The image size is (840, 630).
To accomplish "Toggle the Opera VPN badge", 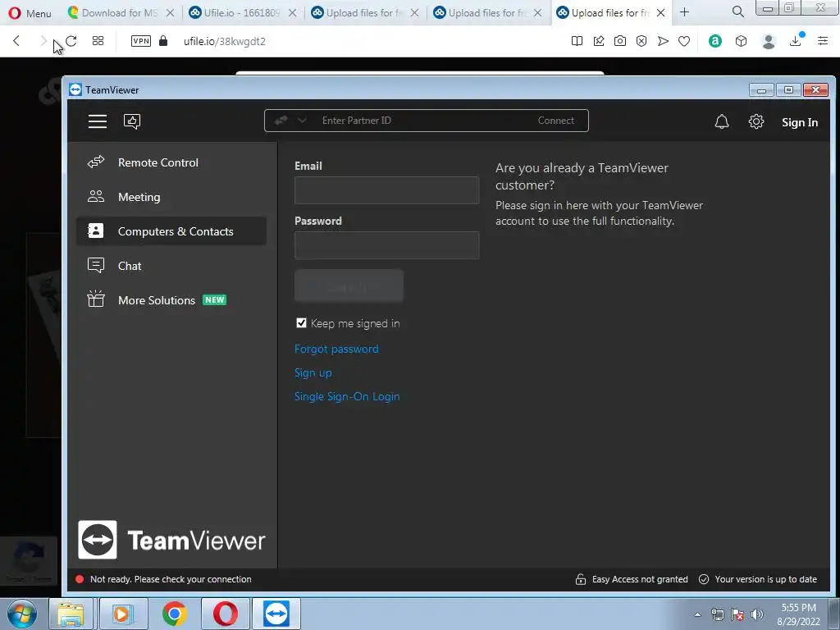I will 141,41.
